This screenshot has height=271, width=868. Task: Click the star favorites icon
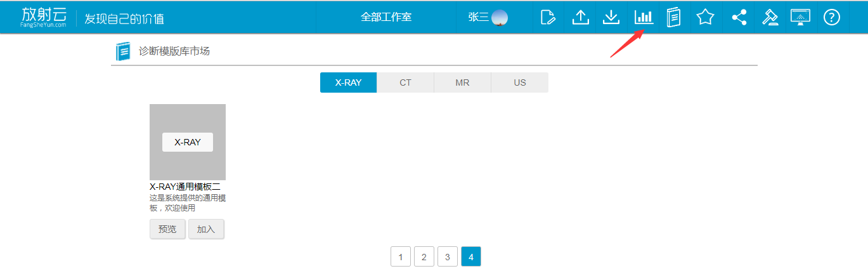click(x=705, y=17)
